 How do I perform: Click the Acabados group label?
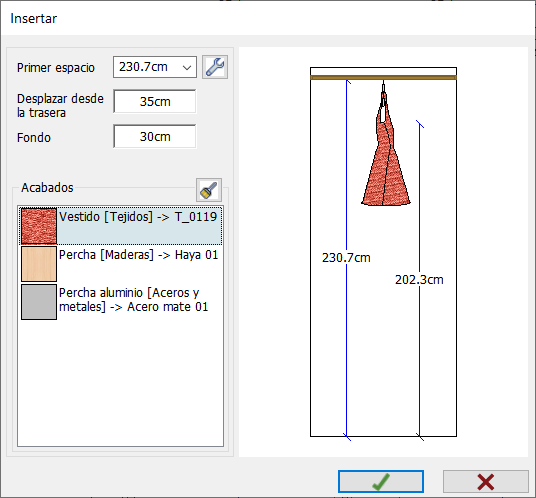tap(47, 188)
